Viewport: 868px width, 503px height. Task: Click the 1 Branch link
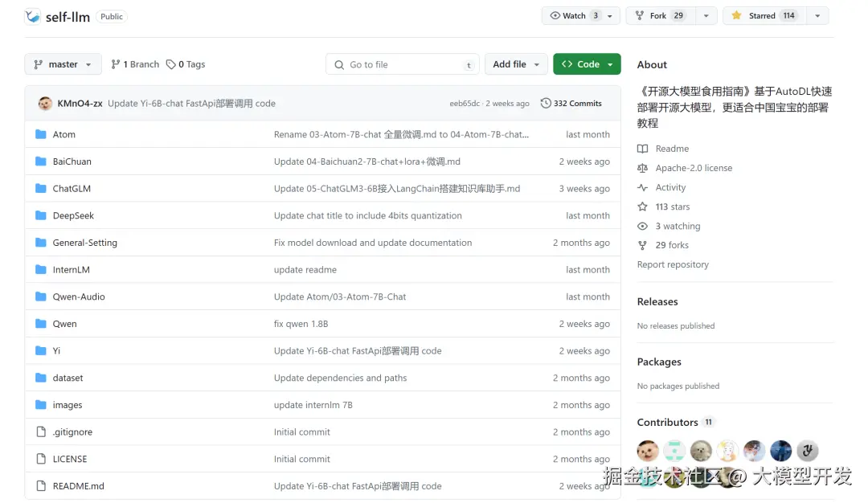(x=135, y=64)
